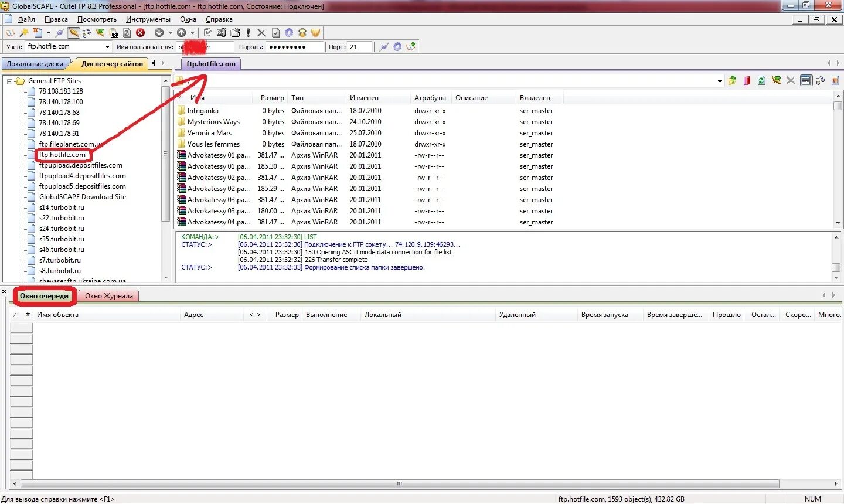This screenshot has height=504, width=844.
Task: Click connect plug icon next to Port field
Action: coord(384,47)
